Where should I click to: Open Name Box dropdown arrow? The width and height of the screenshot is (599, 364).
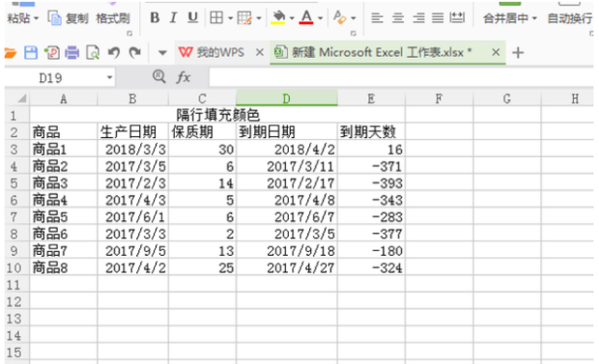pos(109,78)
